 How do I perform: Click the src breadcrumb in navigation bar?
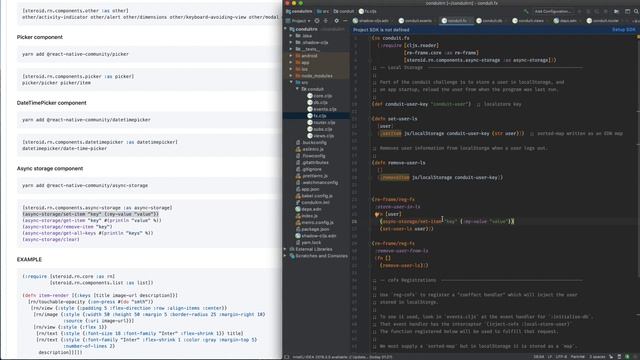[x=322, y=11]
